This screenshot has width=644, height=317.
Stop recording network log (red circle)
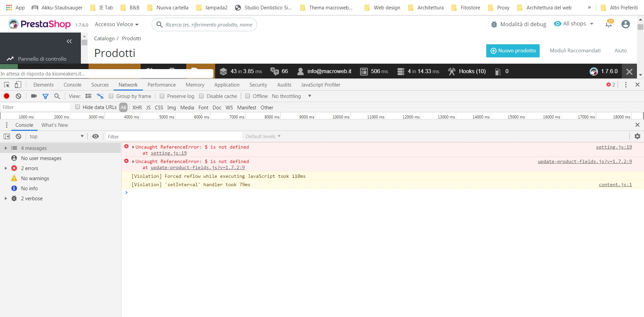click(x=6, y=96)
